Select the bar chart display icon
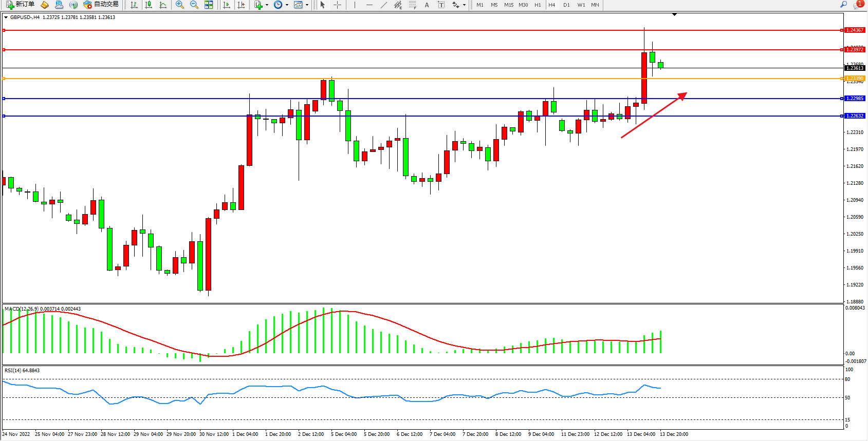Image resolution: width=868 pixels, height=441 pixels. (x=134, y=5)
